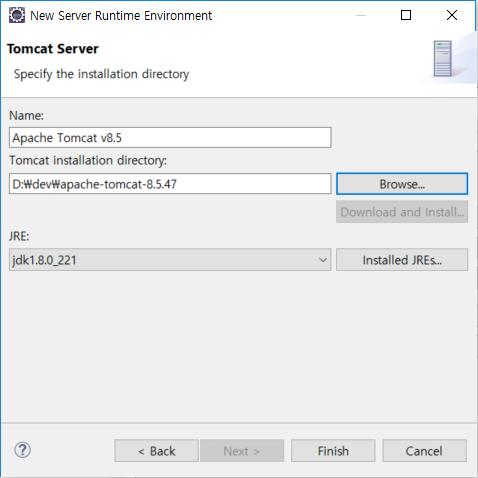Image resolution: width=478 pixels, height=478 pixels.
Task: Click the window title "New Server Runtime Environment"
Action: coord(121,16)
